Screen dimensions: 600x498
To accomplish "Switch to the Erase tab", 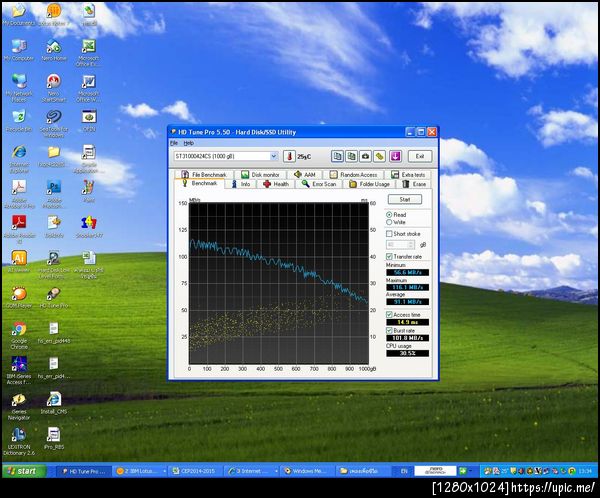I will click(x=414, y=184).
